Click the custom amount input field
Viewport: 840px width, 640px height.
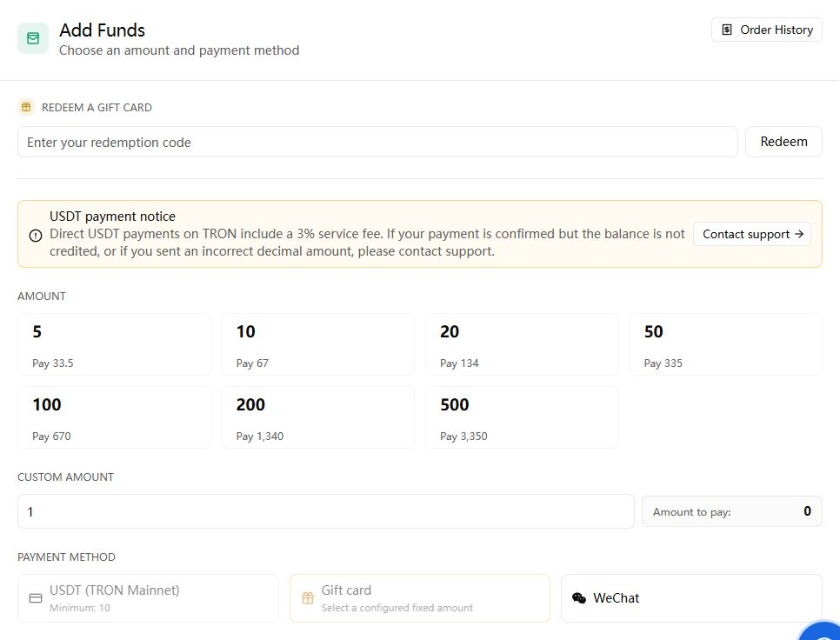click(326, 511)
